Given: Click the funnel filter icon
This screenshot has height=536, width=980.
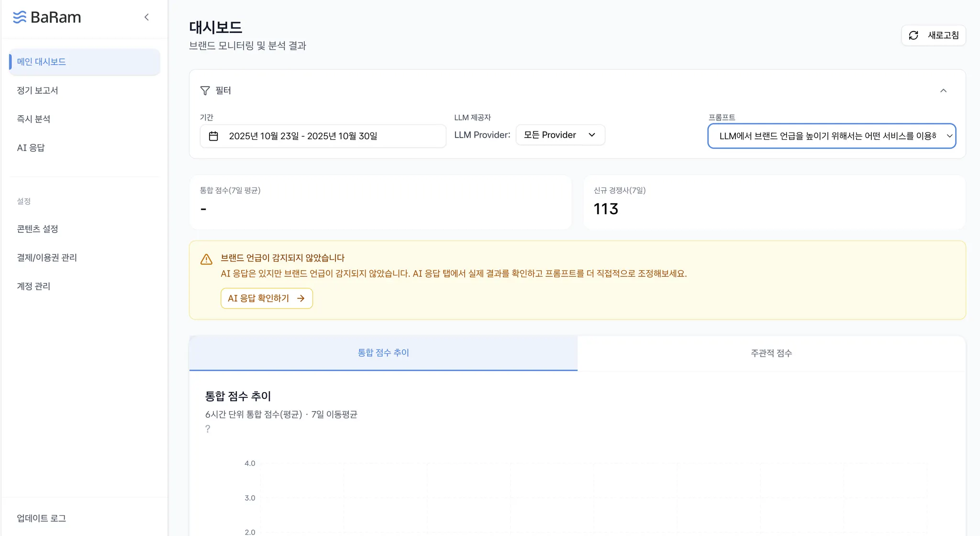Looking at the screenshot, I should click(205, 91).
